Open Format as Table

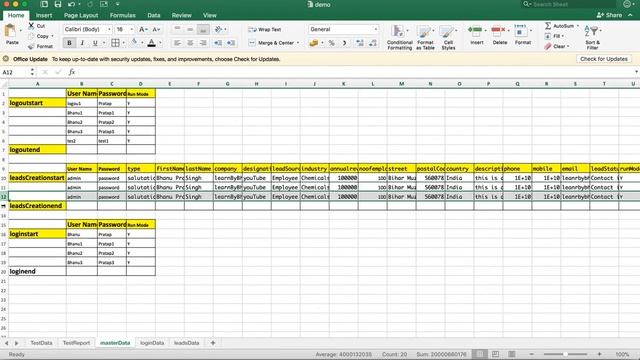(x=425, y=37)
